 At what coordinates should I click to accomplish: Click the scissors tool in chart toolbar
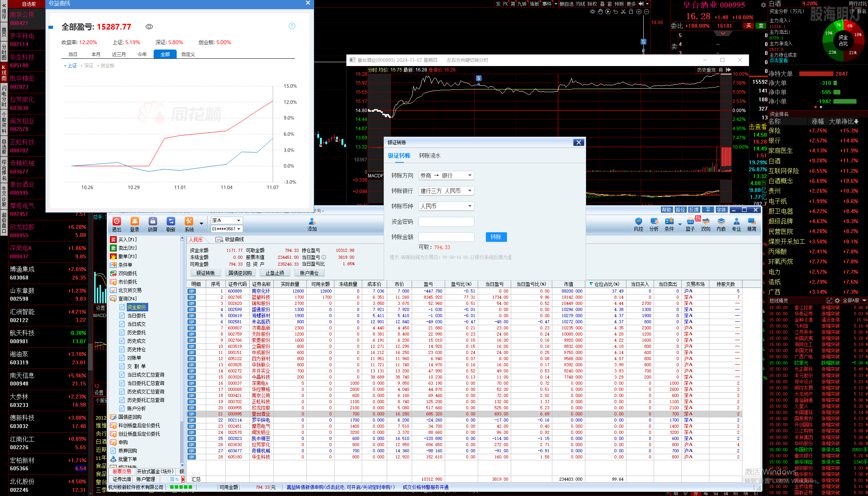point(623,12)
